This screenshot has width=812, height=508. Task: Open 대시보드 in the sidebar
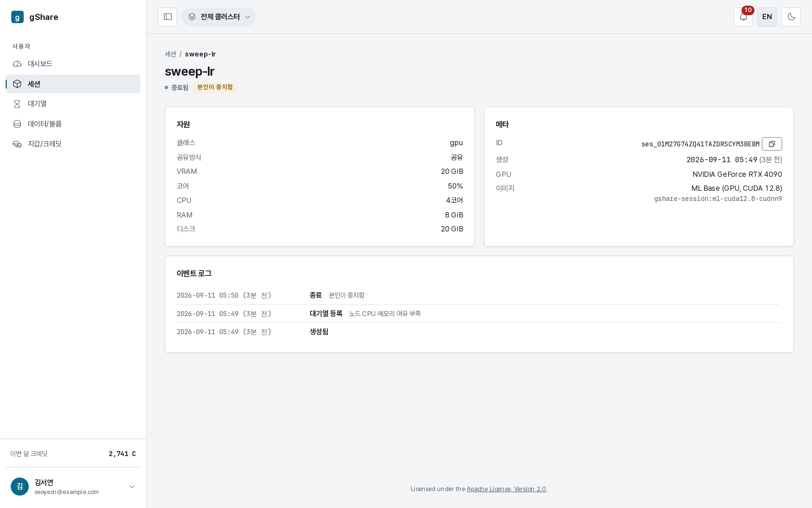click(73, 64)
